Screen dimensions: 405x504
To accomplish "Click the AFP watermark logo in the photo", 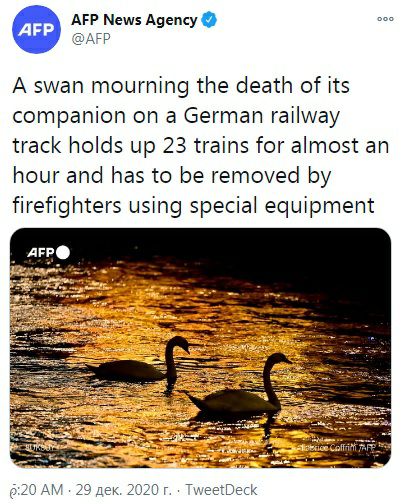I will 40,253.
